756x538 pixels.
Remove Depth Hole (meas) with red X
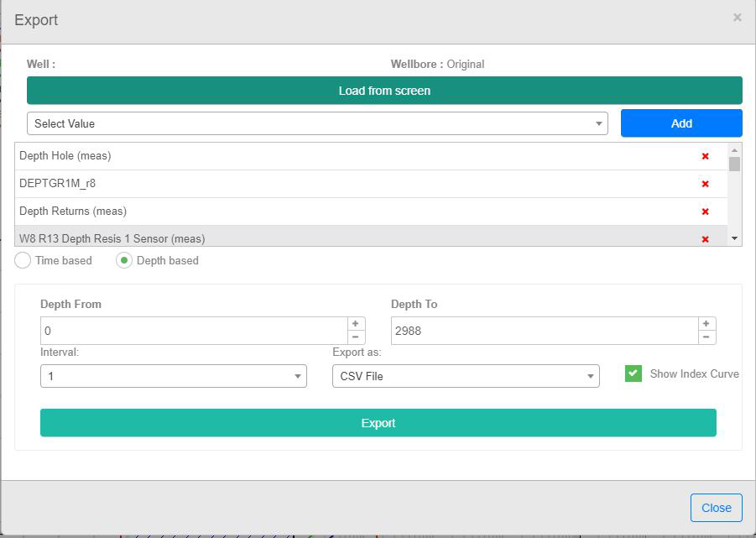tap(705, 156)
